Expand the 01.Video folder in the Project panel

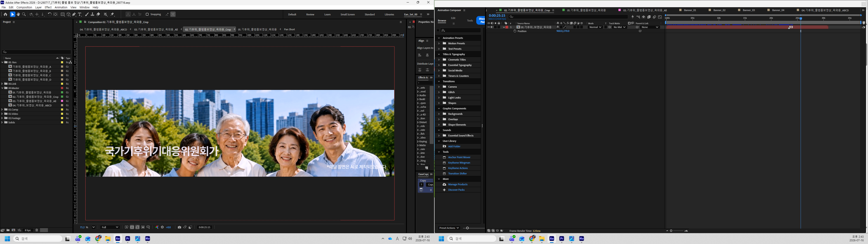tap(2, 114)
